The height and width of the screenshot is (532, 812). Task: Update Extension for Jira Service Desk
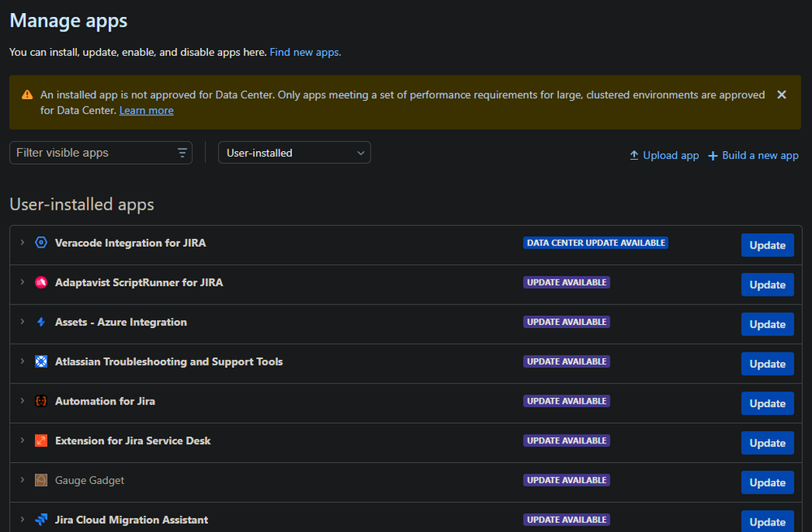767,443
